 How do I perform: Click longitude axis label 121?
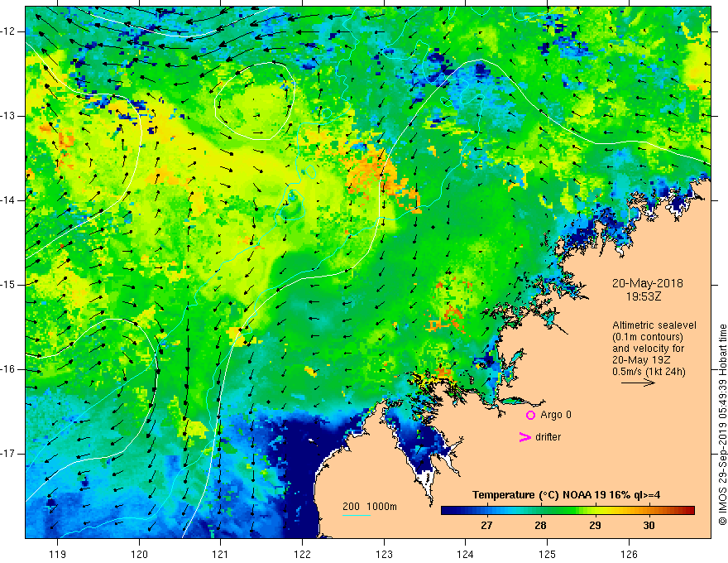point(221,554)
